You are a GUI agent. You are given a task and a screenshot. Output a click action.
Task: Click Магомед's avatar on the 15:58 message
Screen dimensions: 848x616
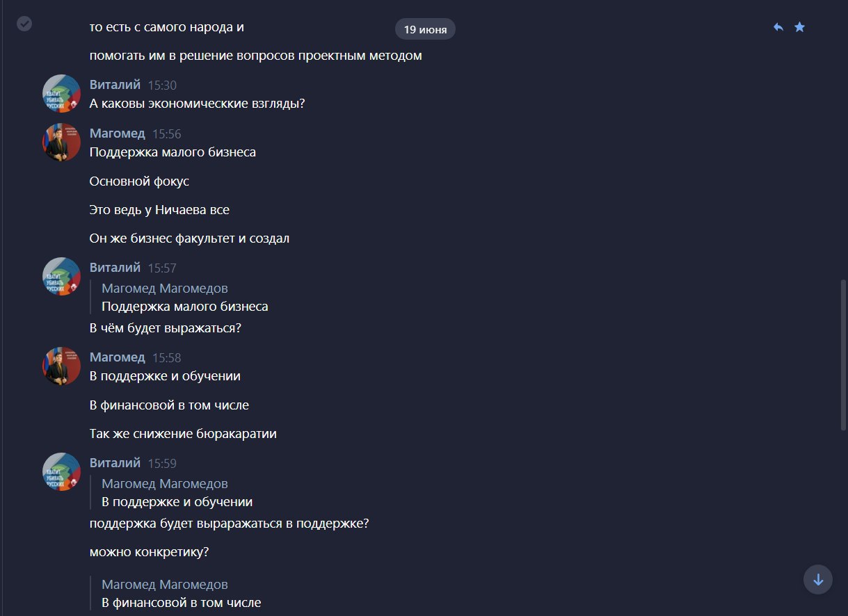62,366
